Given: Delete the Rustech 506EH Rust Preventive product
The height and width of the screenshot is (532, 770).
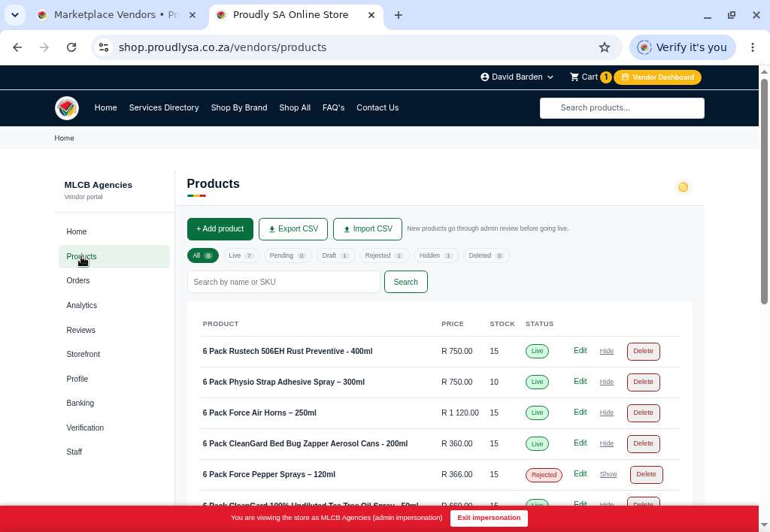Looking at the screenshot, I should tap(644, 352).
